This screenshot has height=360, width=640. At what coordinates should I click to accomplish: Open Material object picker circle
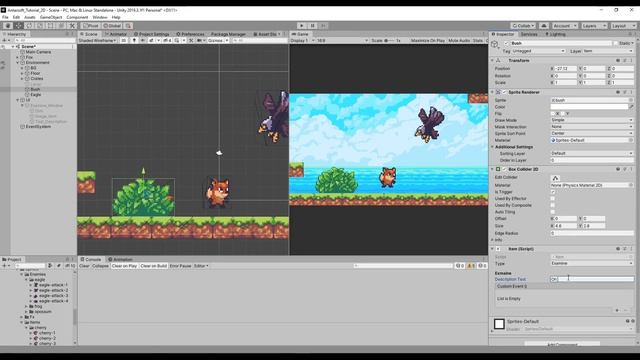631,140
